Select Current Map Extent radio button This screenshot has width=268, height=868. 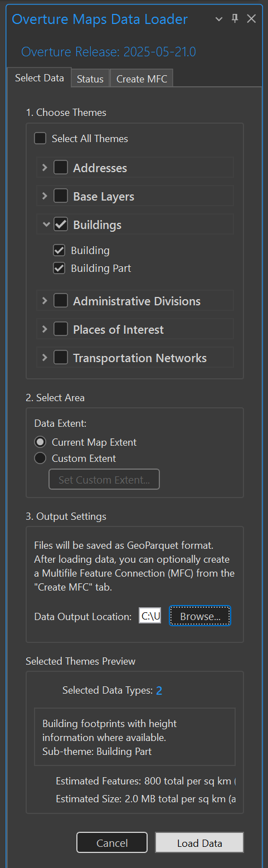[40, 442]
